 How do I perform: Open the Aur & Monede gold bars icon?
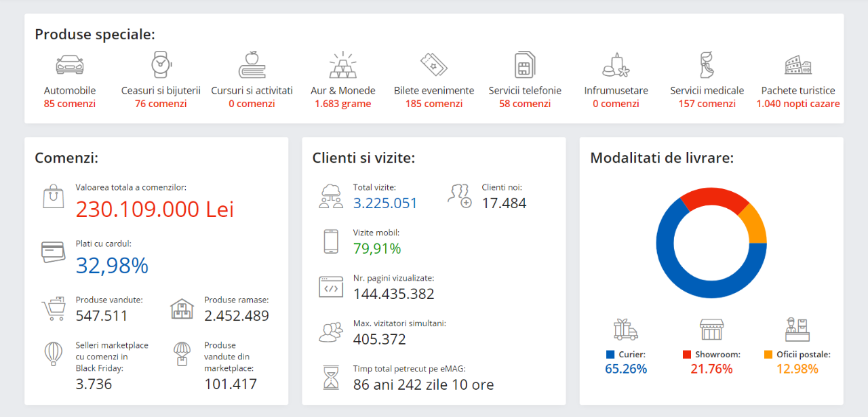click(342, 65)
